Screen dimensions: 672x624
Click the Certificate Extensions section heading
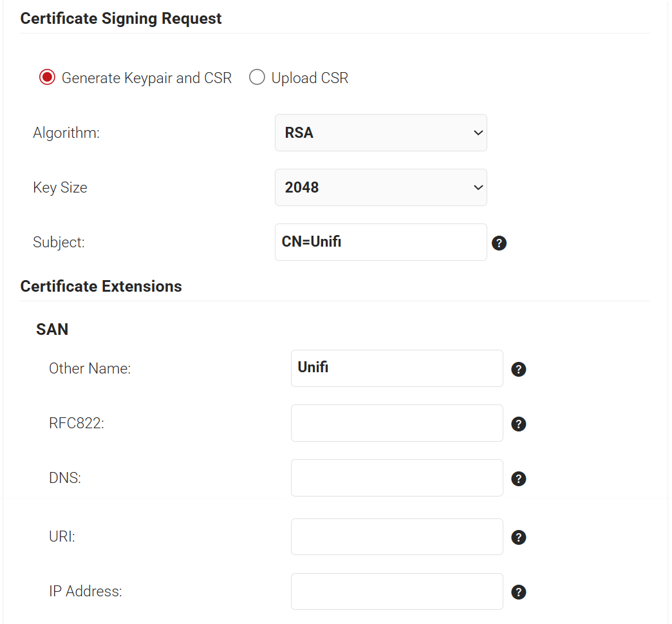(x=101, y=287)
